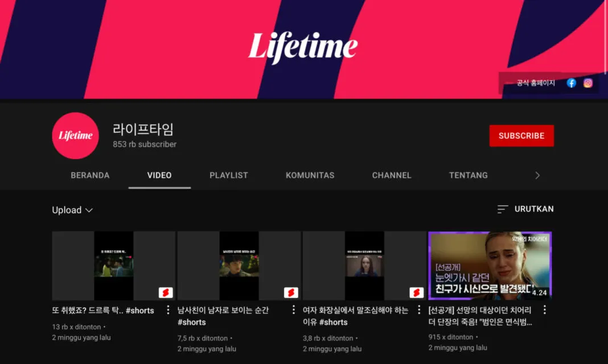Open three-dot menu for 여자 화장실에서 video

tap(419, 310)
